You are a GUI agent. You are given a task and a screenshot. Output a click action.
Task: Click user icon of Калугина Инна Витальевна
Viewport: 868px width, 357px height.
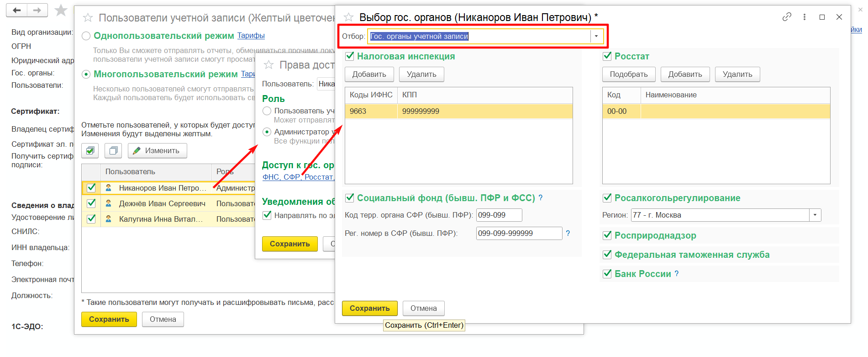point(109,218)
